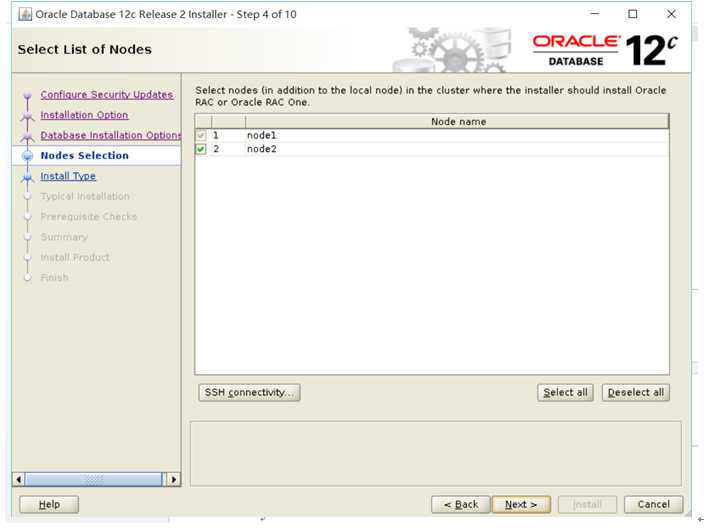Viewport: 704px width, 530px height.
Task: Open Database Installation Options step
Action: tap(110, 135)
